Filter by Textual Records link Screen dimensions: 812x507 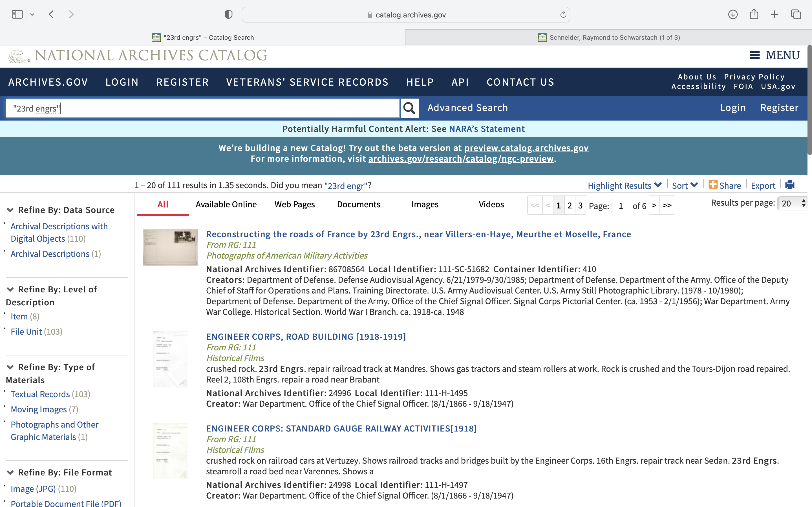coord(40,394)
